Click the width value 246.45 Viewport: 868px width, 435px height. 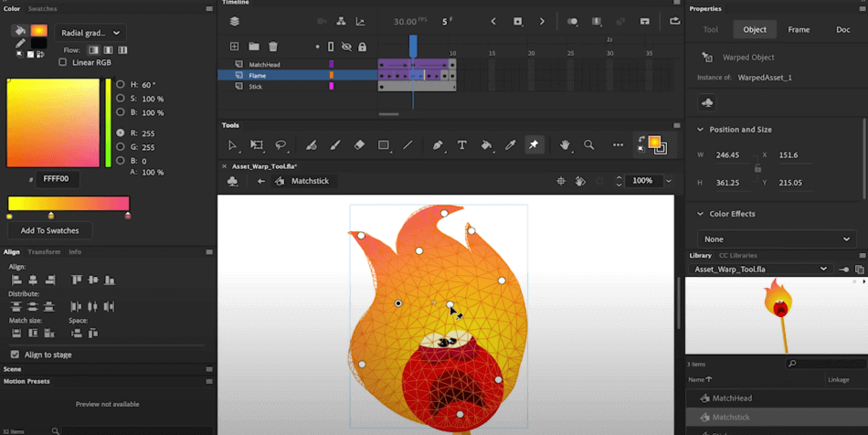tap(727, 155)
